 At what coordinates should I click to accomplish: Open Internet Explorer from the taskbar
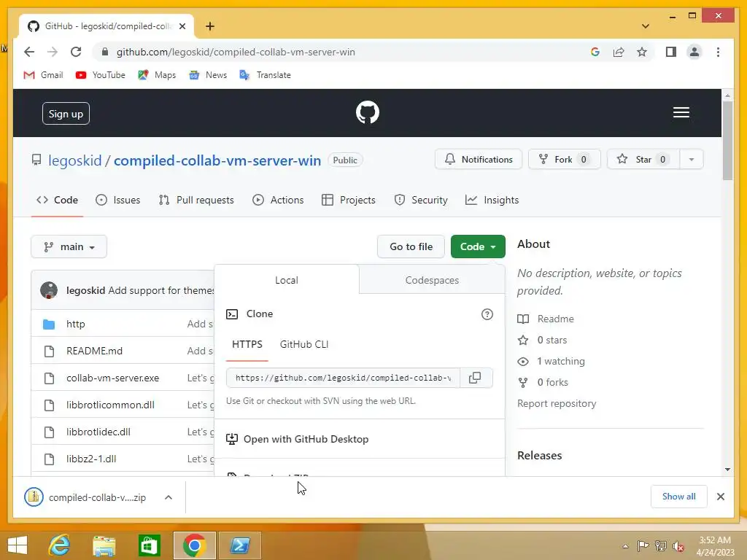click(60, 545)
